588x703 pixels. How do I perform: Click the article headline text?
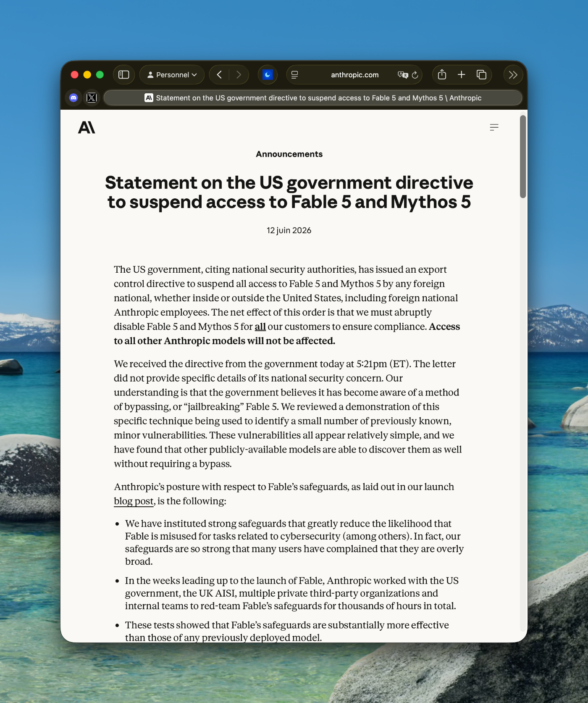[x=289, y=192]
